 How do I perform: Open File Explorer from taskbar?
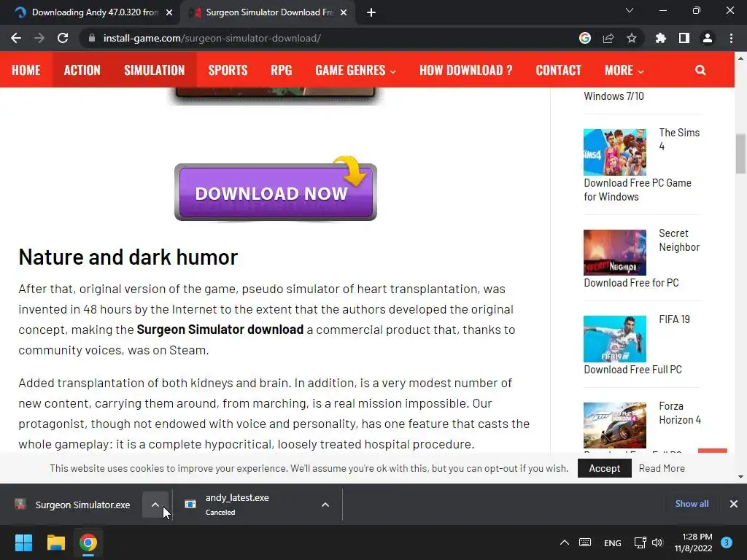click(x=55, y=542)
